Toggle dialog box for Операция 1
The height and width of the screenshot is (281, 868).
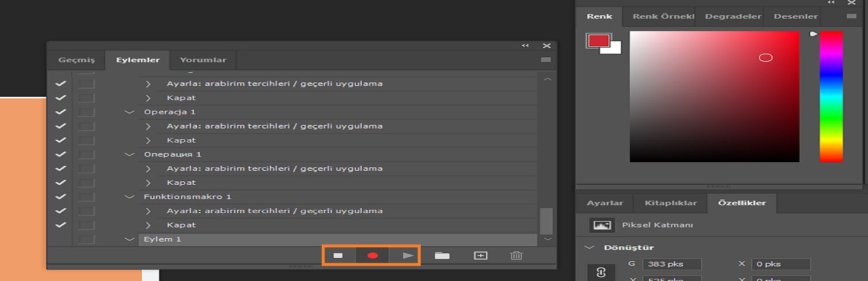click(x=86, y=154)
